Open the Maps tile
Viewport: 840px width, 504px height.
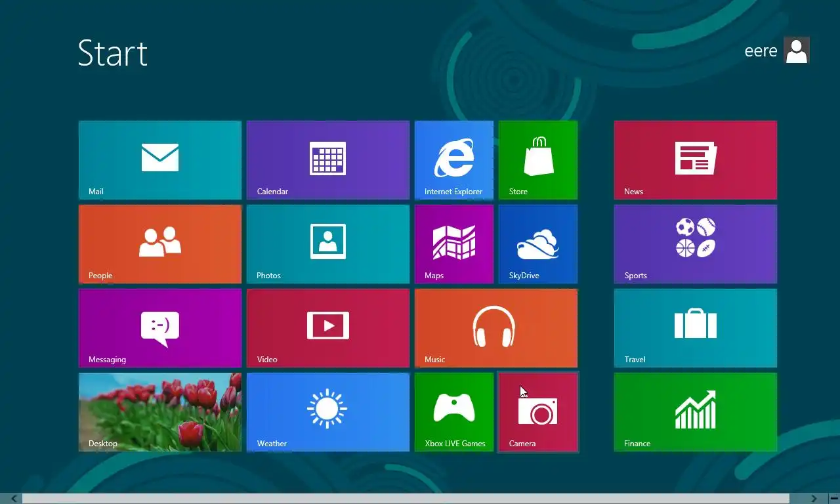click(x=454, y=244)
